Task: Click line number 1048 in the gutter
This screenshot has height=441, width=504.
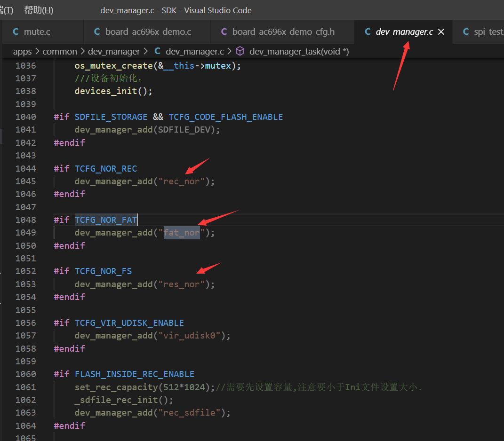Action: (x=26, y=220)
